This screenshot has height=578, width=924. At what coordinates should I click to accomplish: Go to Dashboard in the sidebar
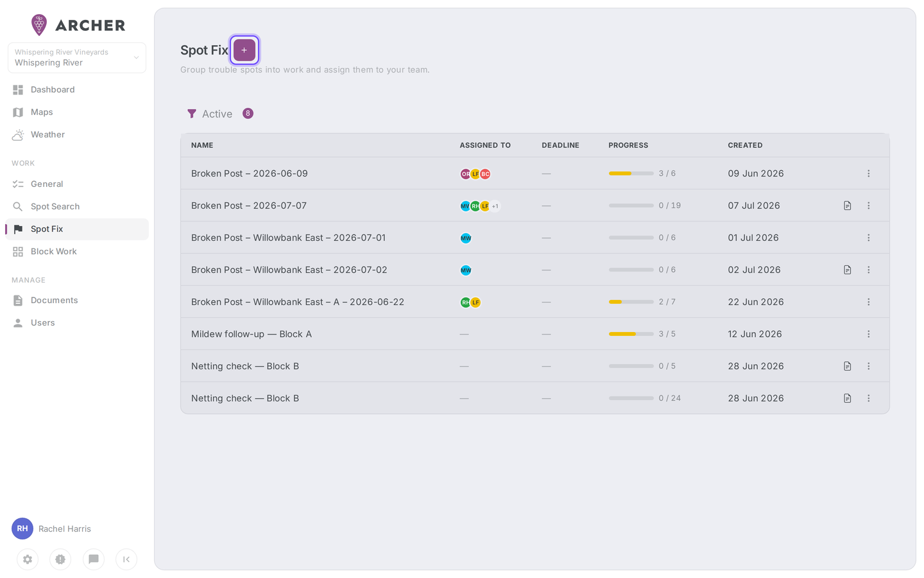(77, 90)
